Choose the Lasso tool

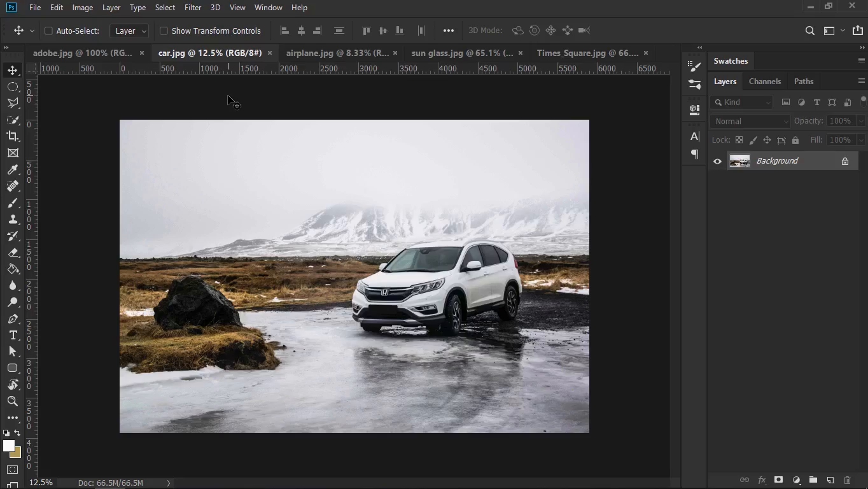tap(13, 103)
